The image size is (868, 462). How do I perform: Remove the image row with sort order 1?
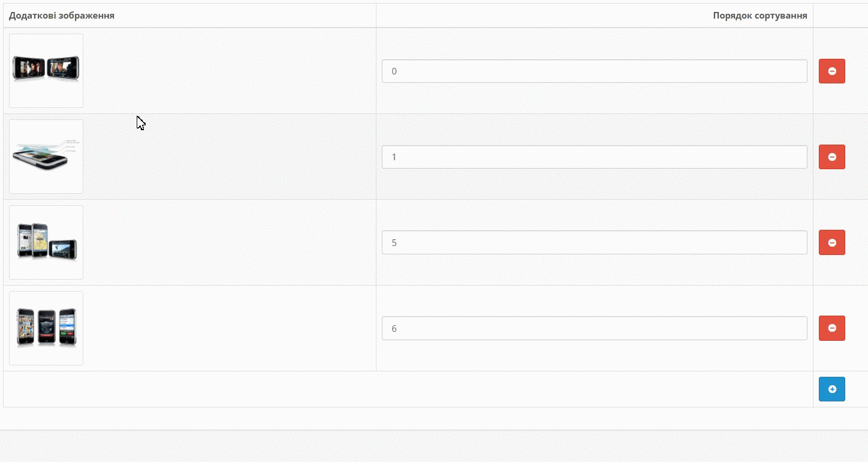coord(831,157)
